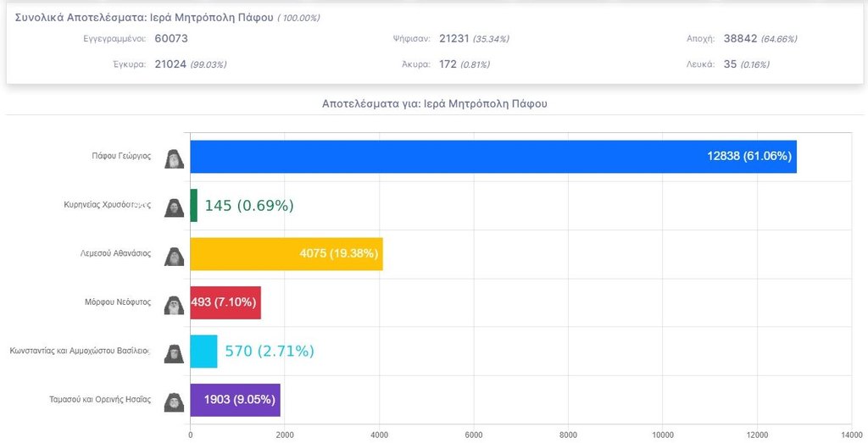Click the 8000 x-axis tick label
The width and height of the screenshot is (868, 443).
tap(568, 435)
